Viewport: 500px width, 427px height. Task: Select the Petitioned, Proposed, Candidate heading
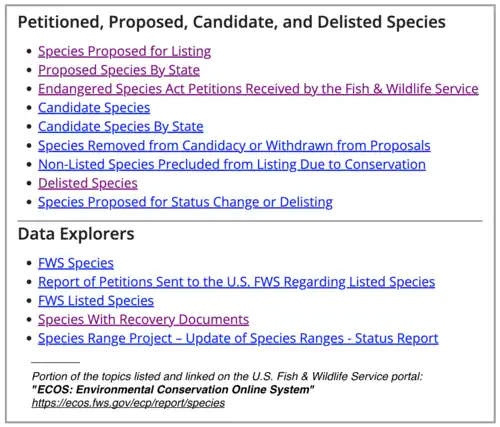click(x=232, y=22)
